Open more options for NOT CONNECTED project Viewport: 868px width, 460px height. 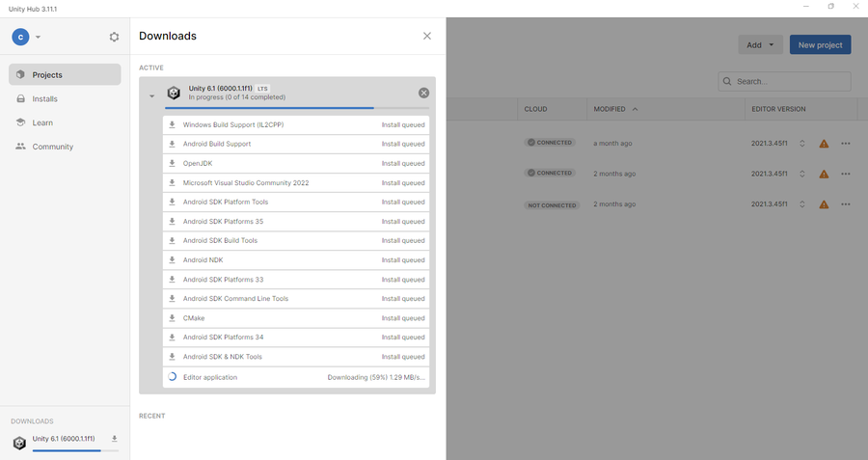coord(845,204)
